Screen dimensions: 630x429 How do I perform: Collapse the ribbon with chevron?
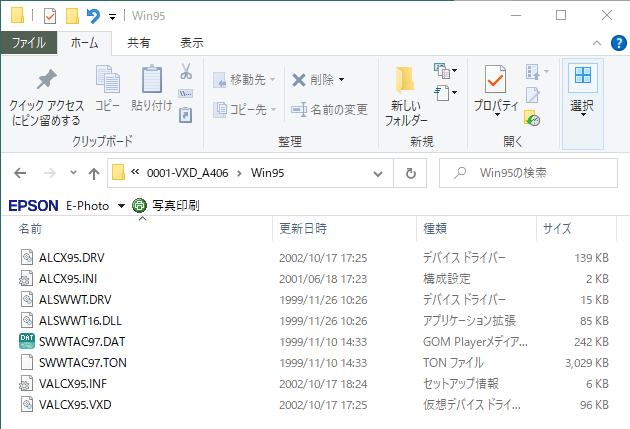[597, 43]
